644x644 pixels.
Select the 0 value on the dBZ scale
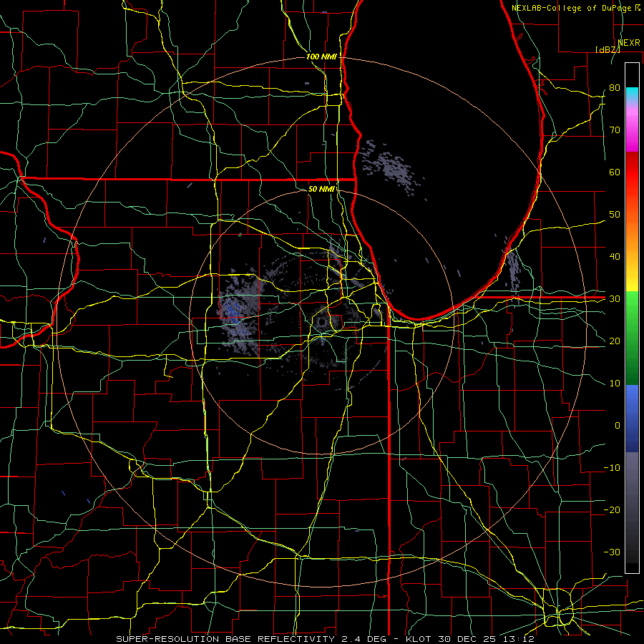618,426
